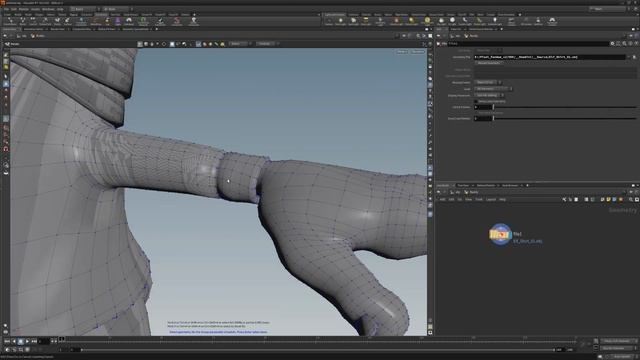Open the Tools menu in the network editor
This screenshot has width=640, height=360.
click(x=479, y=200)
